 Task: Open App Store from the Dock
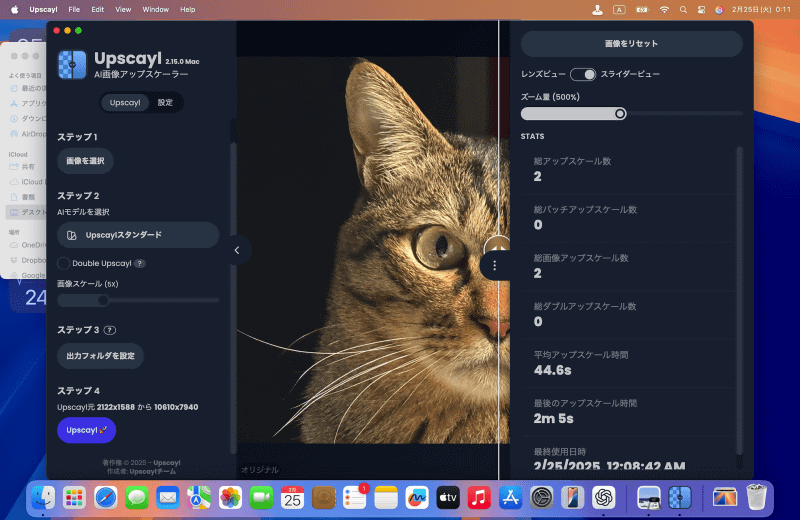(510, 498)
